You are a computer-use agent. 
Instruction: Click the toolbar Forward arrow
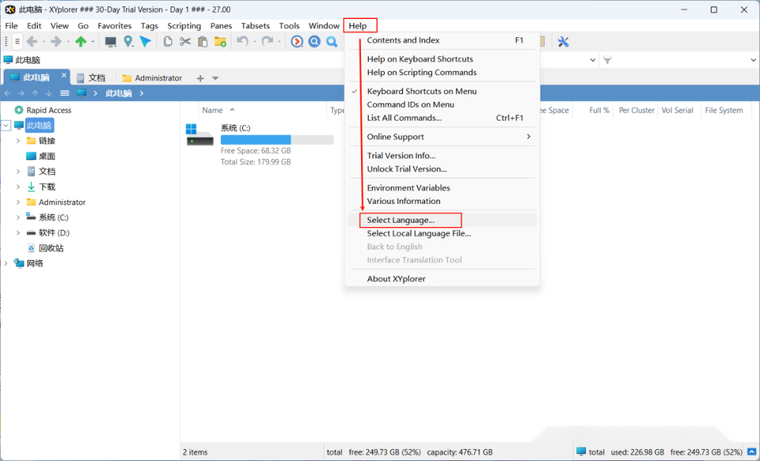56,42
